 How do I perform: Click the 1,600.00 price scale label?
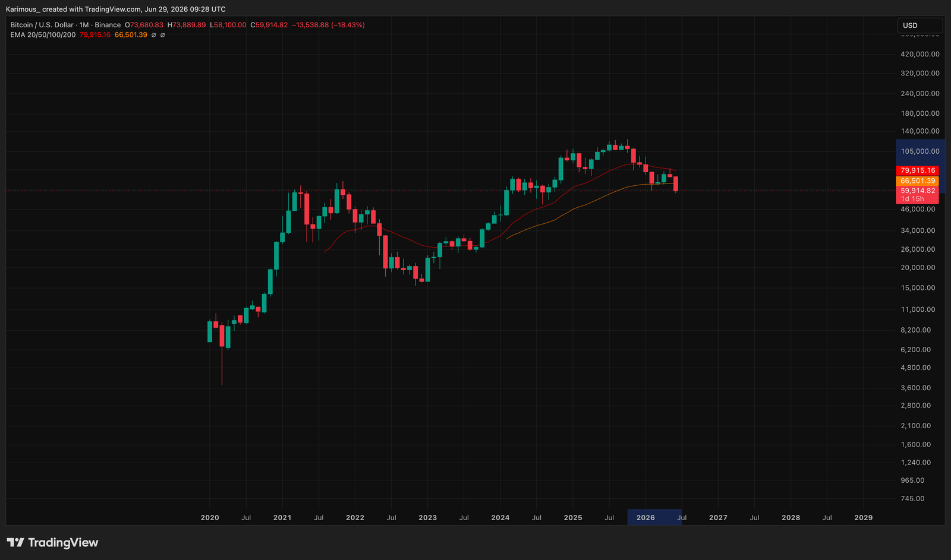coord(916,445)
